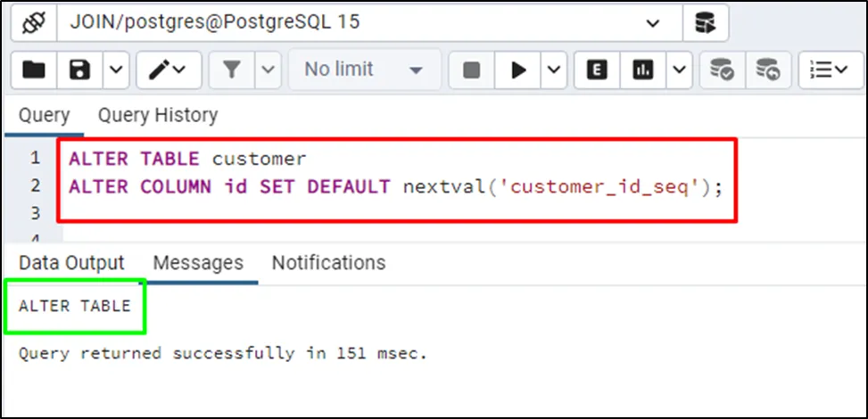Click the Open File folder icon
Viewport: 868px width, 419px height.
[x=34, y=70]
